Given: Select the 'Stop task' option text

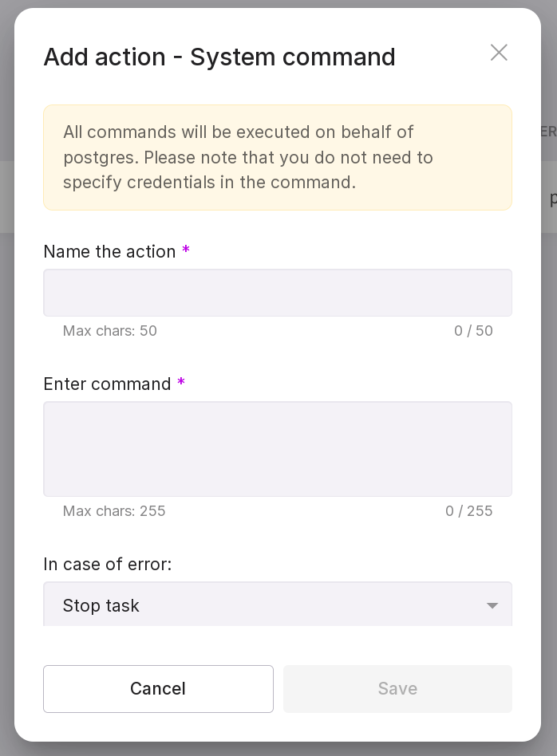Looking at the screenshot, I should 101,606.
